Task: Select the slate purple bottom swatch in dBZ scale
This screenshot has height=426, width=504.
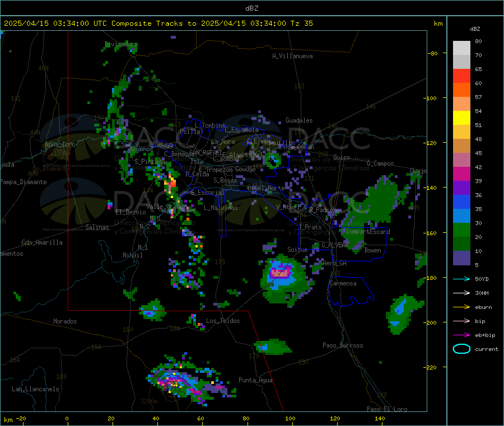Action: coord(461,258)
